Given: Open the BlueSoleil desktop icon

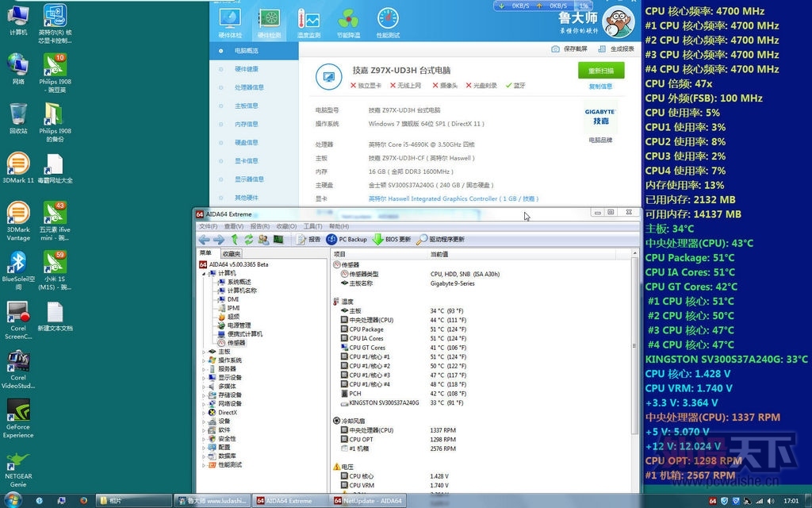Looking at the screenshot, I should point(18,270).
